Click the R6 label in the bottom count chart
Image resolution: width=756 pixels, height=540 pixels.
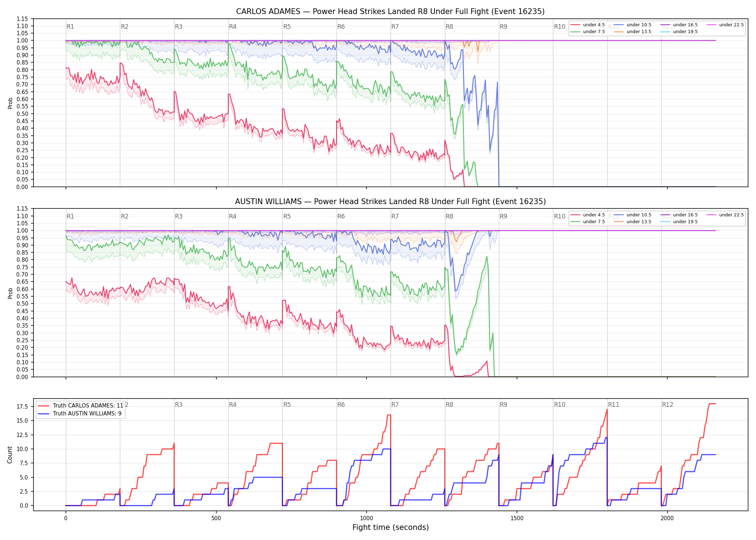tap(341, 405)
